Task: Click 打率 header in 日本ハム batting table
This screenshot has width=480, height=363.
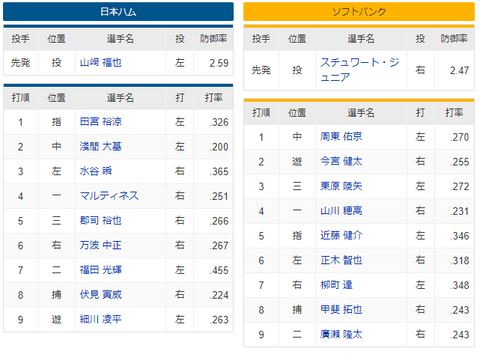Action: 214,98
